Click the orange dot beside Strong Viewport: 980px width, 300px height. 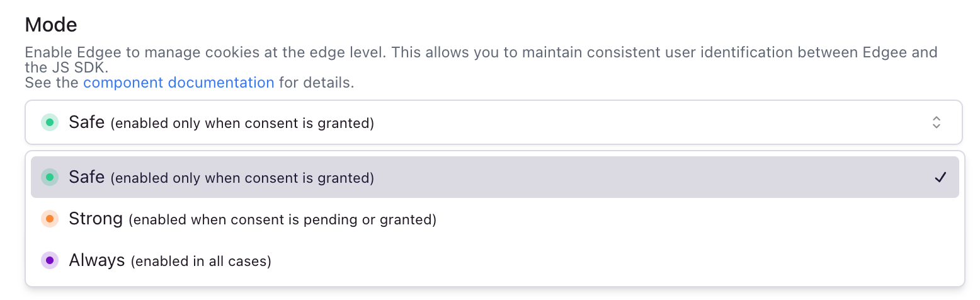click(50, 219)
